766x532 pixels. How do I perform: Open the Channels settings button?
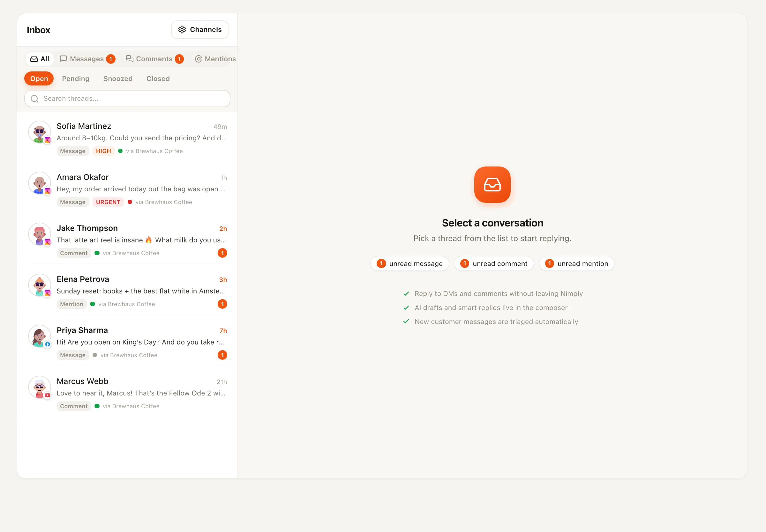(199, 30)
